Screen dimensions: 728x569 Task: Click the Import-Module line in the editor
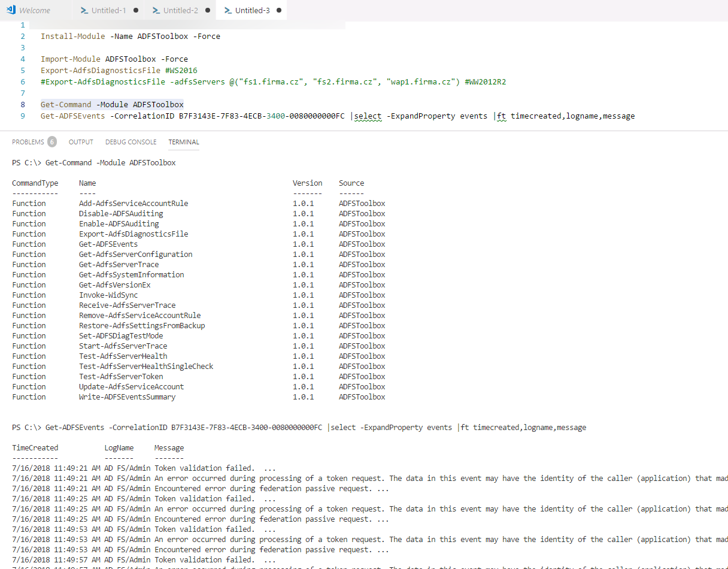(x=114, y=59)
